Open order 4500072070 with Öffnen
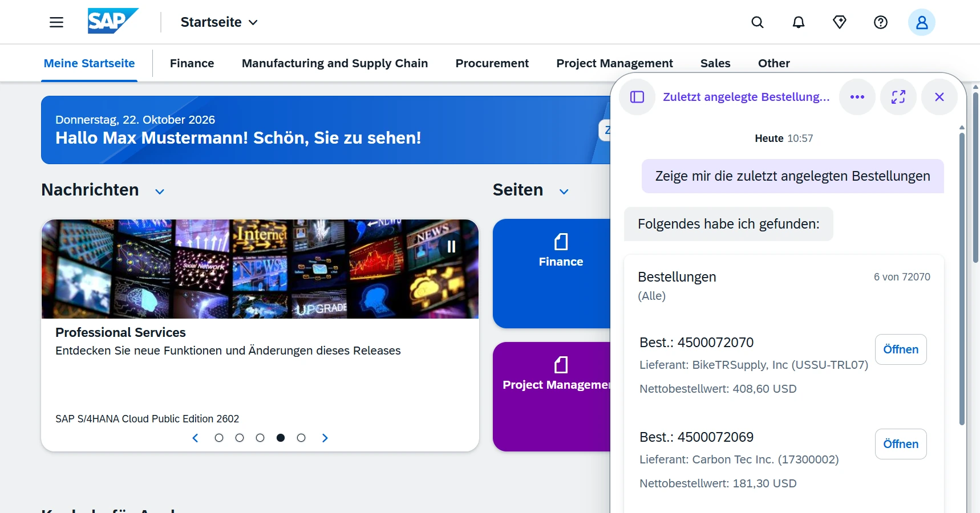The width and height of the screenshot is (980, 513). click(901, 349)
